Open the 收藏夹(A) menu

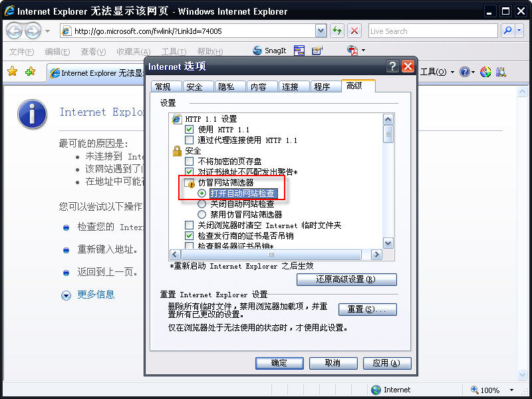click(134, 52)
